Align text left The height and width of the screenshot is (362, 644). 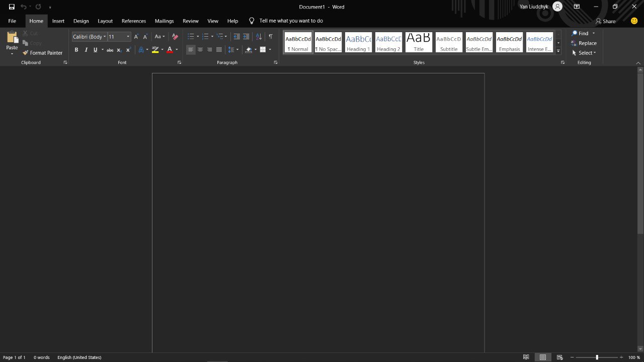pos(191,50)
